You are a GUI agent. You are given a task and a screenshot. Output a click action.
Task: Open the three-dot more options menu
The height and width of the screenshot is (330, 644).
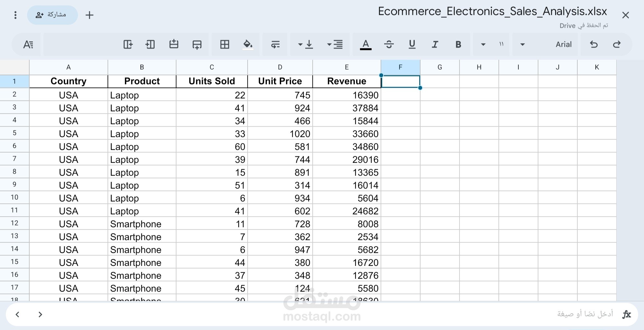15,15
